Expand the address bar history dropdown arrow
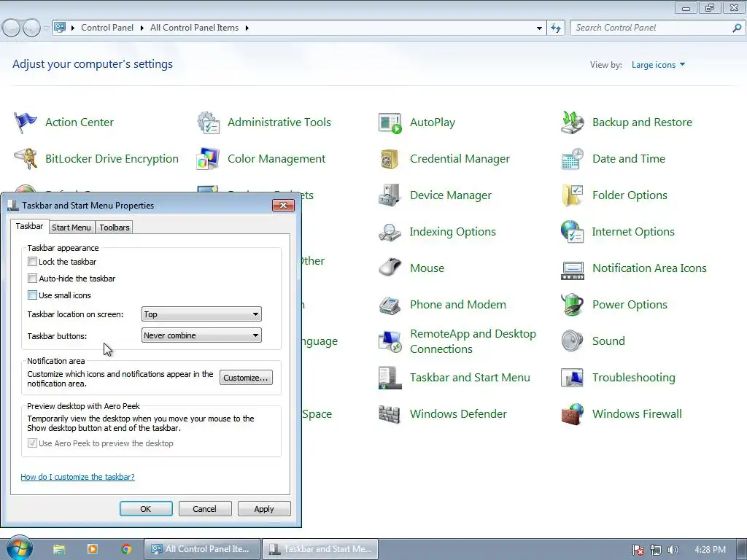747x560 pixels. click(x=539, y=28)
